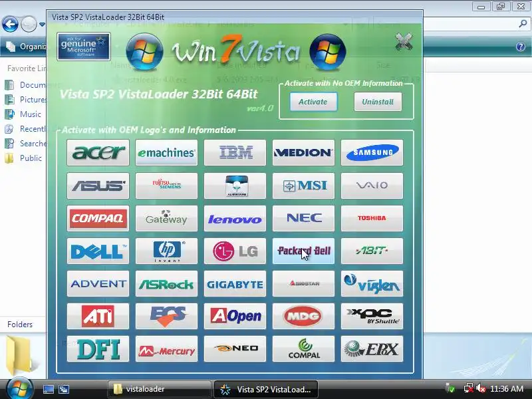Select the DFI OEM logo
This screenshot has width=532, height=399.
(x=98, y=349)
